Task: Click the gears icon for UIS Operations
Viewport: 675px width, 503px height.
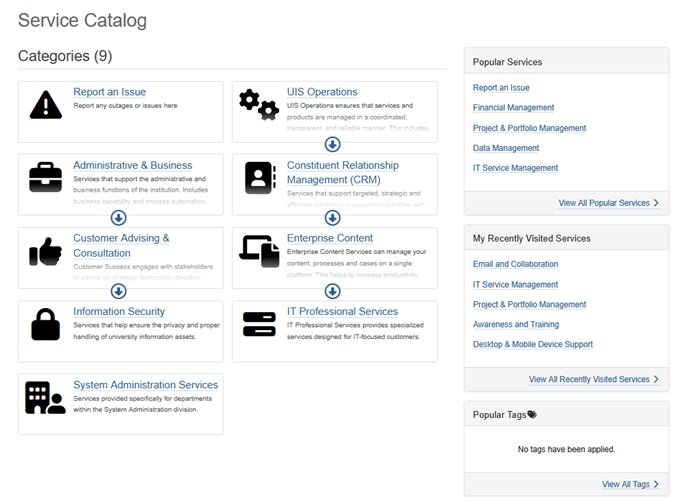Action: coord(259,105)
